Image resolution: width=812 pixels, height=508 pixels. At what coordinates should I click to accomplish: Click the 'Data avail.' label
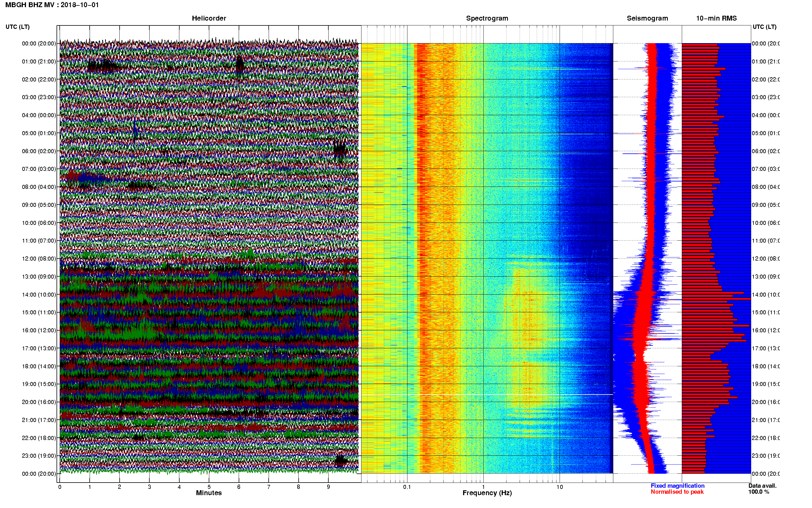pyautogui.click(x=762, y=486)
